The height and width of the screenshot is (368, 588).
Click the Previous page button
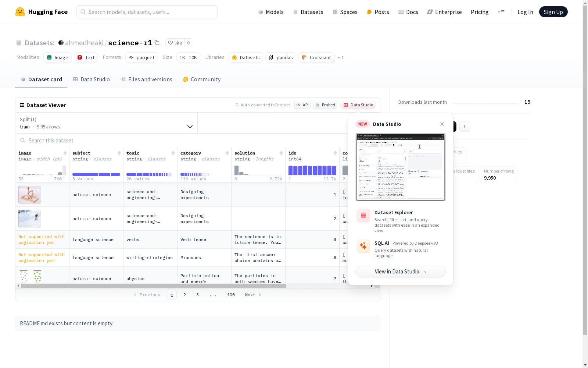tap(147, 295)
